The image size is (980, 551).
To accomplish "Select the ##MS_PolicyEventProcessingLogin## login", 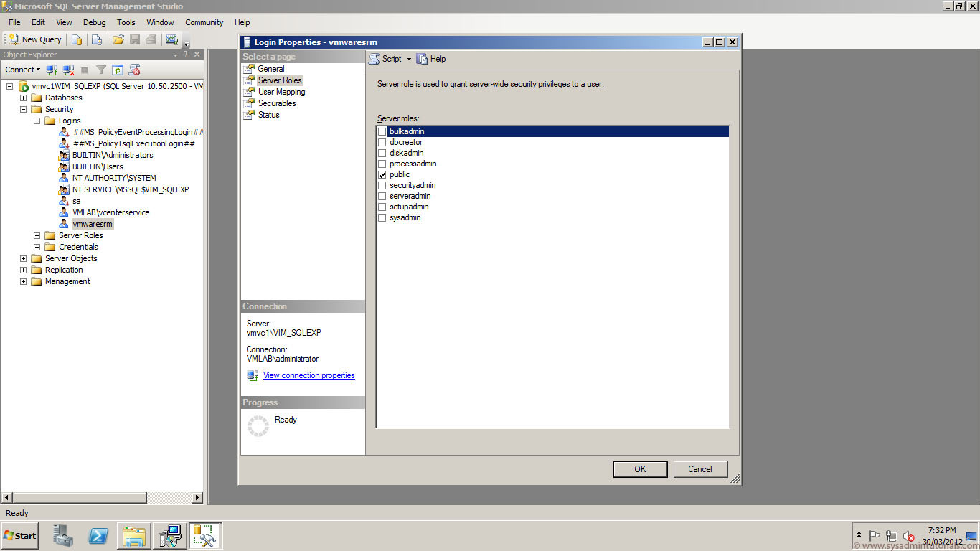I will (138, 132).
